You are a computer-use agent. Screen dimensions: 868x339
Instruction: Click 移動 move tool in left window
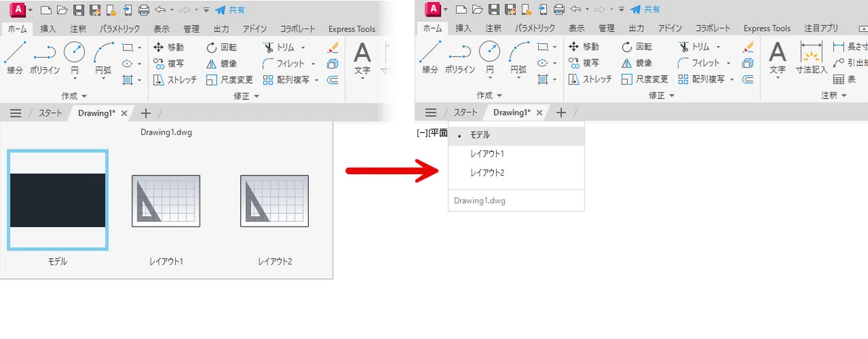(x=169, y=46)
